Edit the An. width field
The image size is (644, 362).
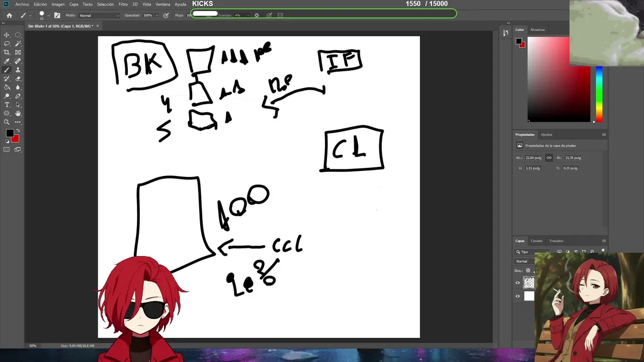(x=534, y=158)
